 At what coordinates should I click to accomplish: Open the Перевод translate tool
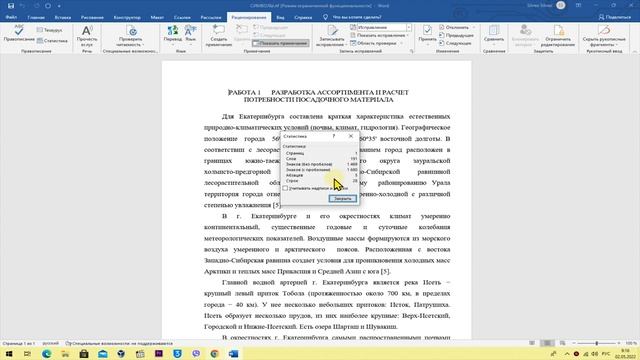tap(173, 35)
